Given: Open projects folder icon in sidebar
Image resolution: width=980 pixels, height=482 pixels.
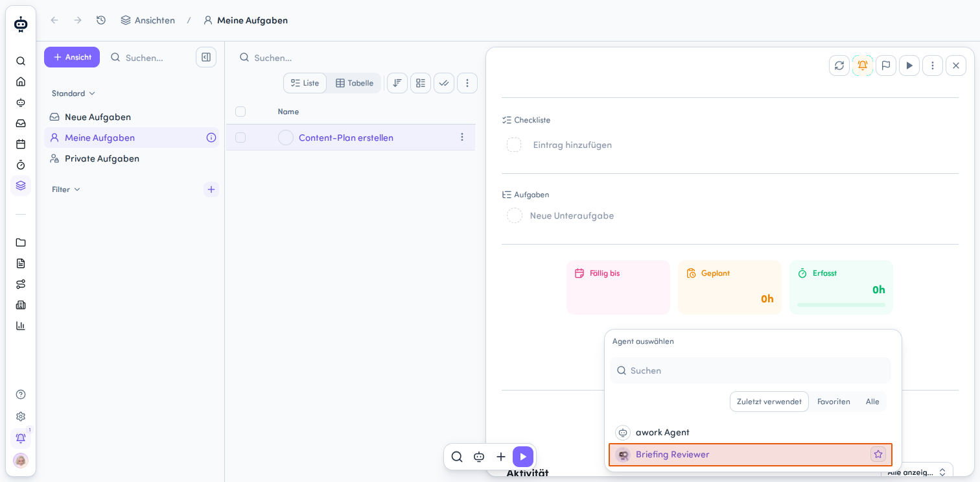Looking at the screenshot, I should pyautogui.click(x=21, y=243).
